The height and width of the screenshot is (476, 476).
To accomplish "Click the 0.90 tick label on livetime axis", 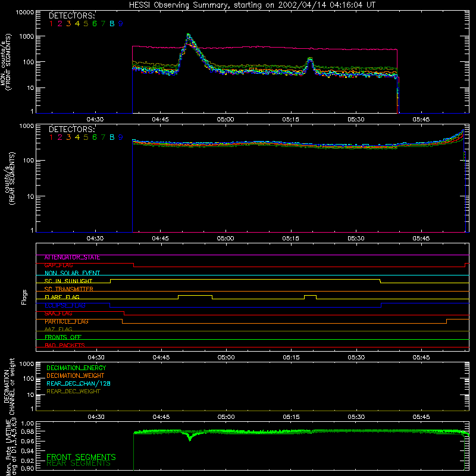I will [x=27, y=468].
